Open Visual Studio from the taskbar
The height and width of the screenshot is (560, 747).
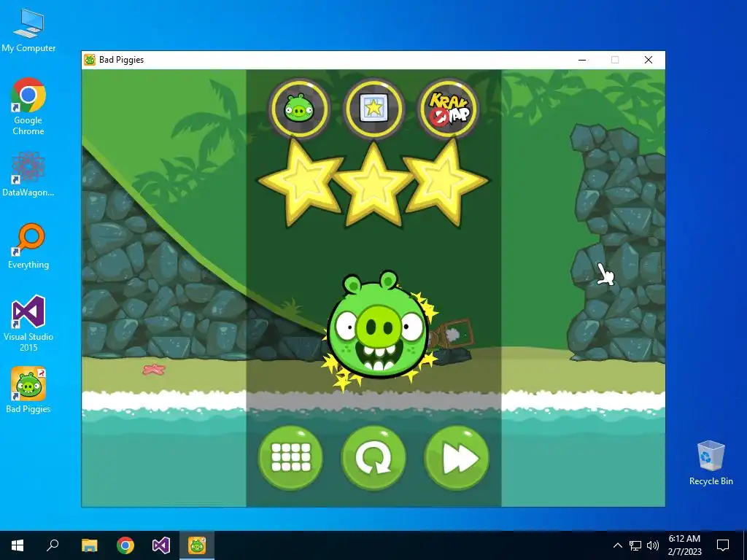(x=161, y=545)
